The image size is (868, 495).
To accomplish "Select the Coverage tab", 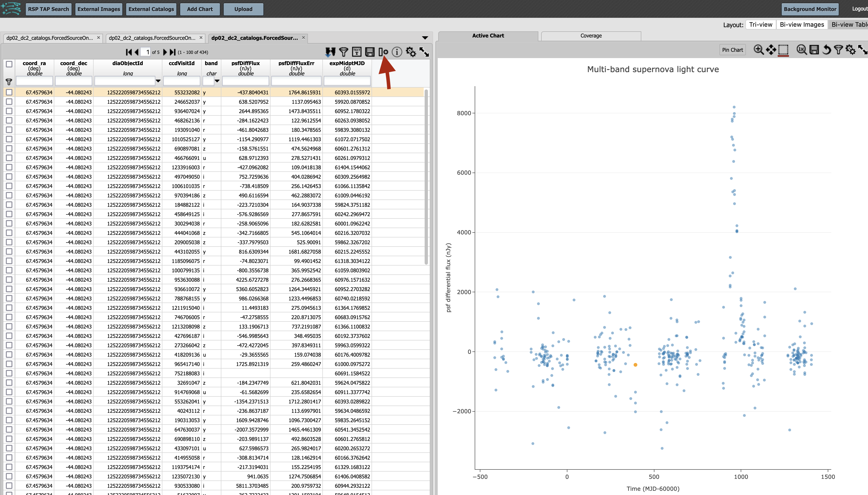I will tap(591, 36).
